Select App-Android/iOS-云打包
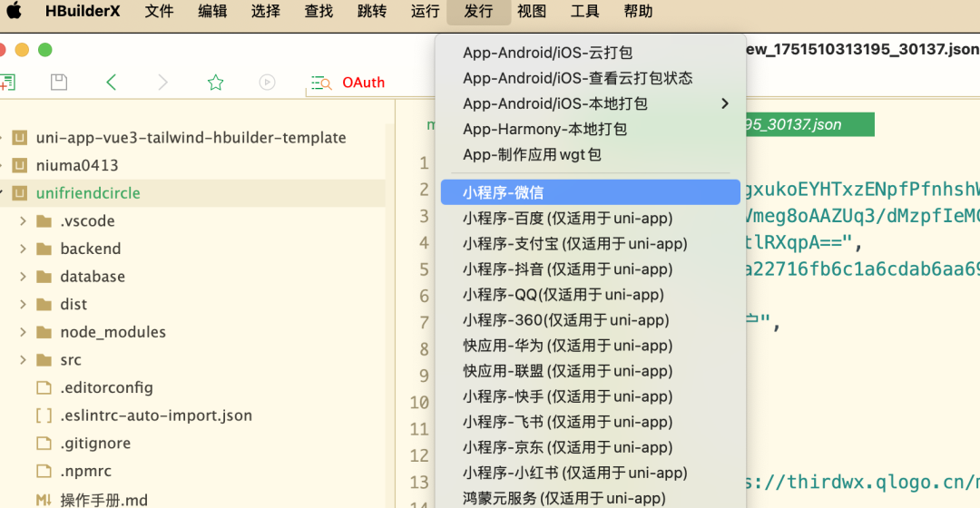The height and width of the screenshot is (508, 980). pyautogui.click(x=590, y=53)
